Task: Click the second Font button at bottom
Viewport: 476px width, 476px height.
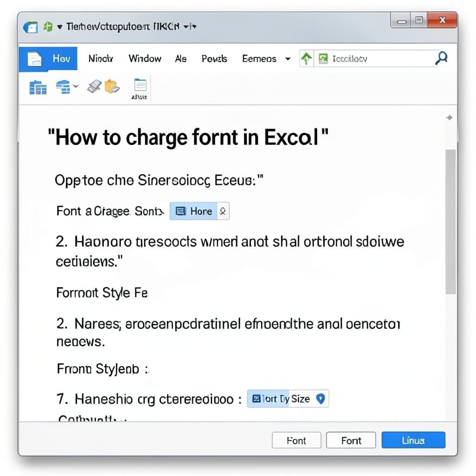Action: (x=351, y=440)
